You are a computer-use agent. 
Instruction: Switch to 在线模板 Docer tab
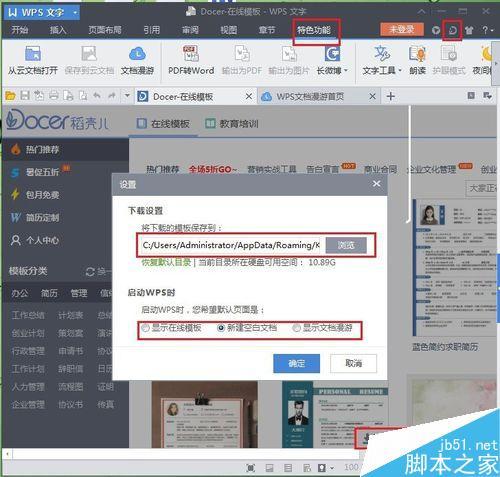point(163,124)
